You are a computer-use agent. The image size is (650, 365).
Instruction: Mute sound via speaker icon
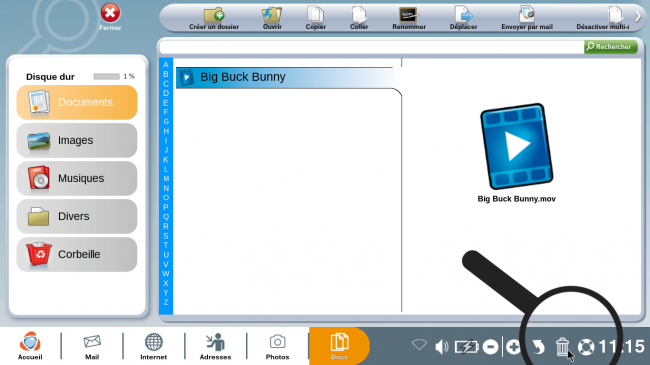pyautogui.click(x=441, y=346)
